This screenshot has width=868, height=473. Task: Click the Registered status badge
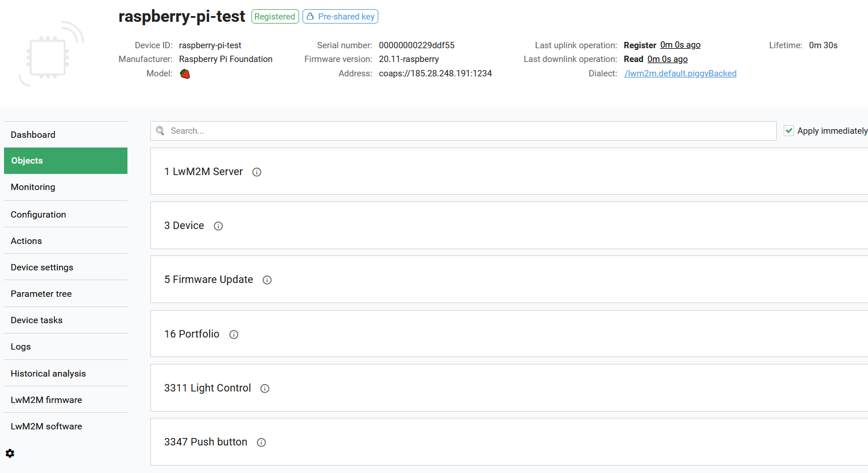(x=275, y=17)
